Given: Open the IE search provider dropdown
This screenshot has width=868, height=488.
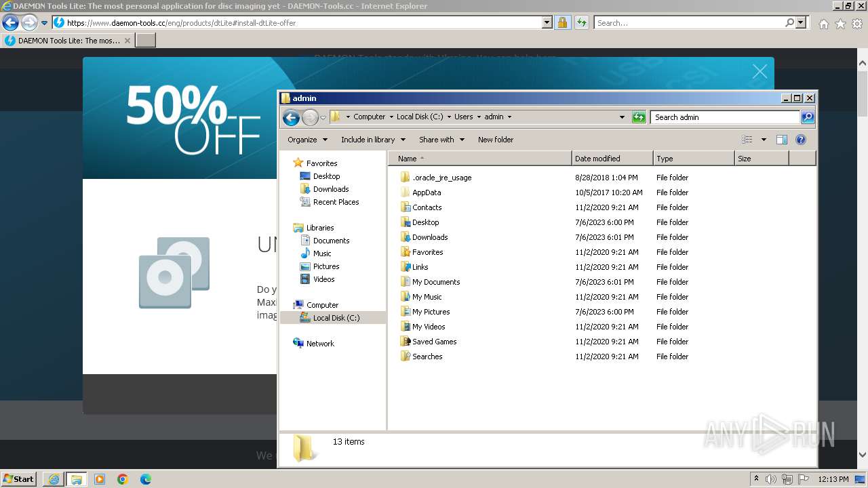Looking at the screenshot, I should (802, 23).
